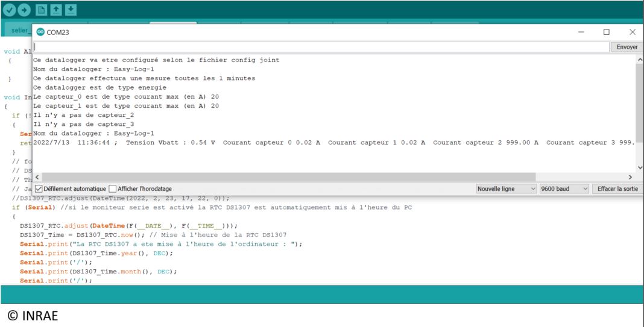Screen dimensions: 644x327
Task: Open the 9600 baud rate dropdown
Action: click(x=564, y=188)
